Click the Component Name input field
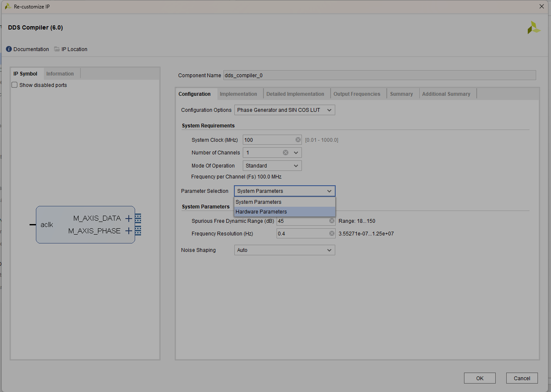 380,76
